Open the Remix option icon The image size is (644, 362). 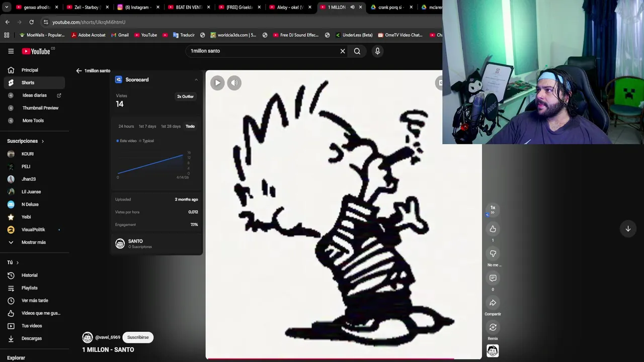click(493, 327)
